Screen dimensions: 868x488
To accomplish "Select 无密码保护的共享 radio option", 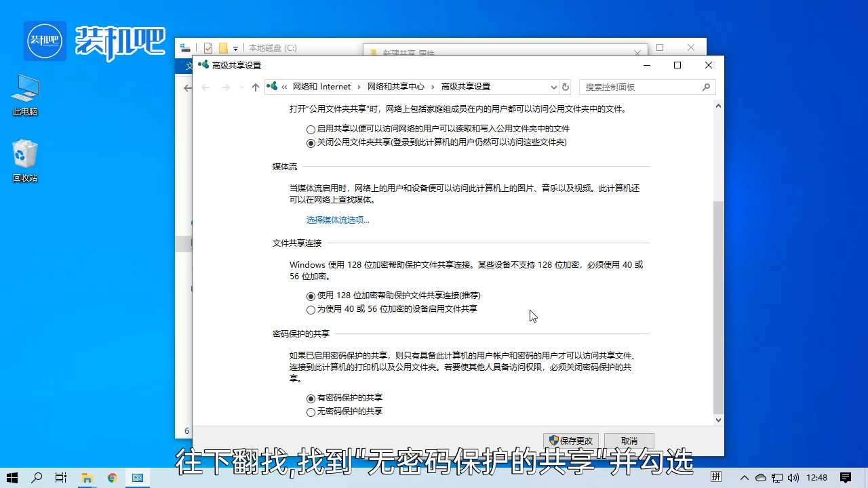I will (311, 411).
